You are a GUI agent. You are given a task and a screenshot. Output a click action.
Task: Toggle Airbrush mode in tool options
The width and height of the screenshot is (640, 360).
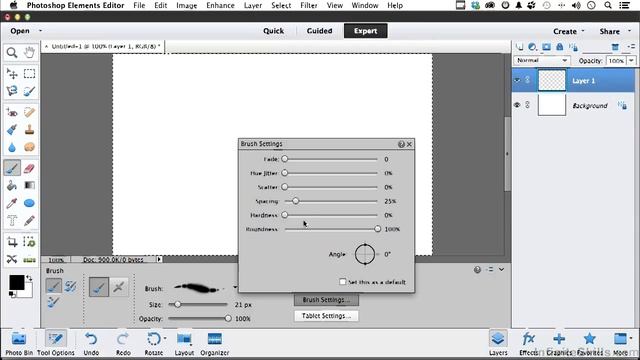[x=119, y=287]
